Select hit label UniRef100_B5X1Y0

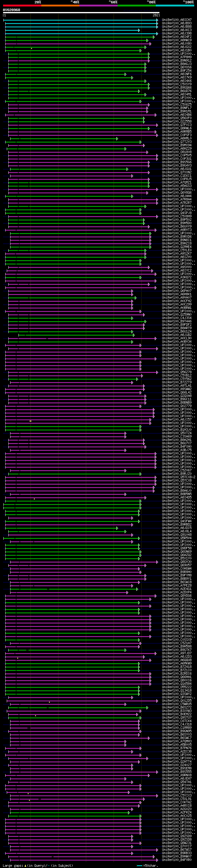[177, 558]
